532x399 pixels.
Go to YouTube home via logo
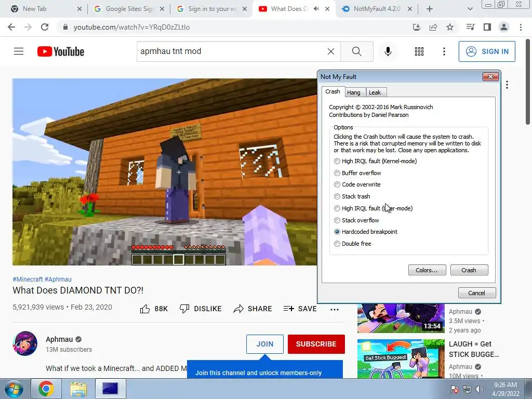tap(61, 51)
